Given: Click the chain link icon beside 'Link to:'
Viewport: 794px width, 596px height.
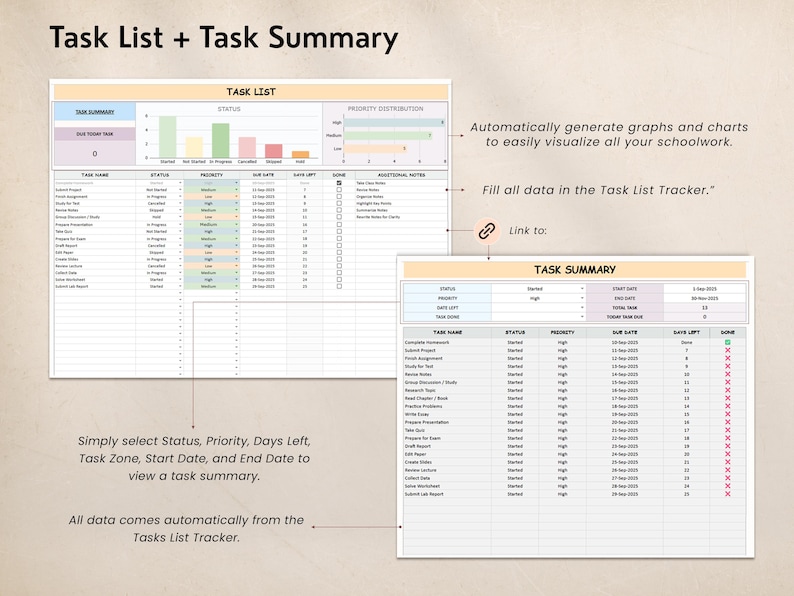Looking at the screenshot, I should (x=487, y=230).
